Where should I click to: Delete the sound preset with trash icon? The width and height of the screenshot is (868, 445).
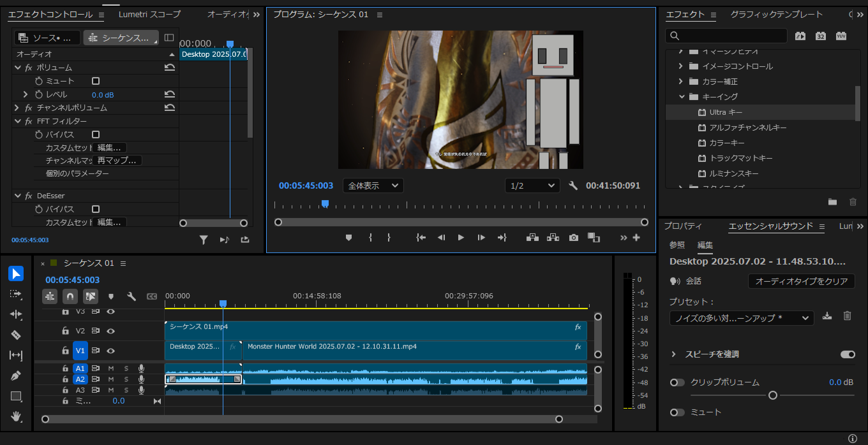click(x=848, y=316)
